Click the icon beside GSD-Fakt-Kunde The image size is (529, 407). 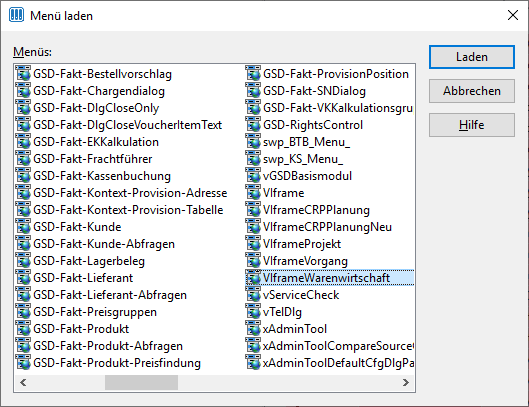click(23, 227)
